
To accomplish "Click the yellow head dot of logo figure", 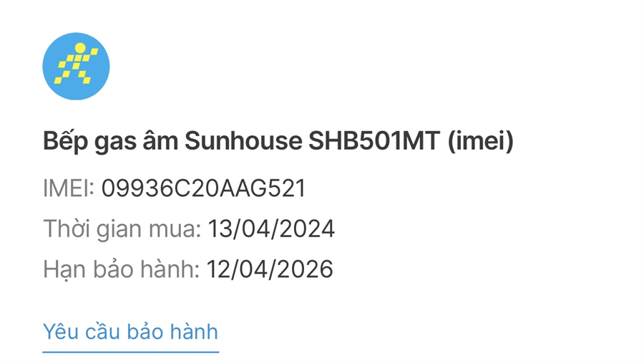I will click(x=81, y=49).
